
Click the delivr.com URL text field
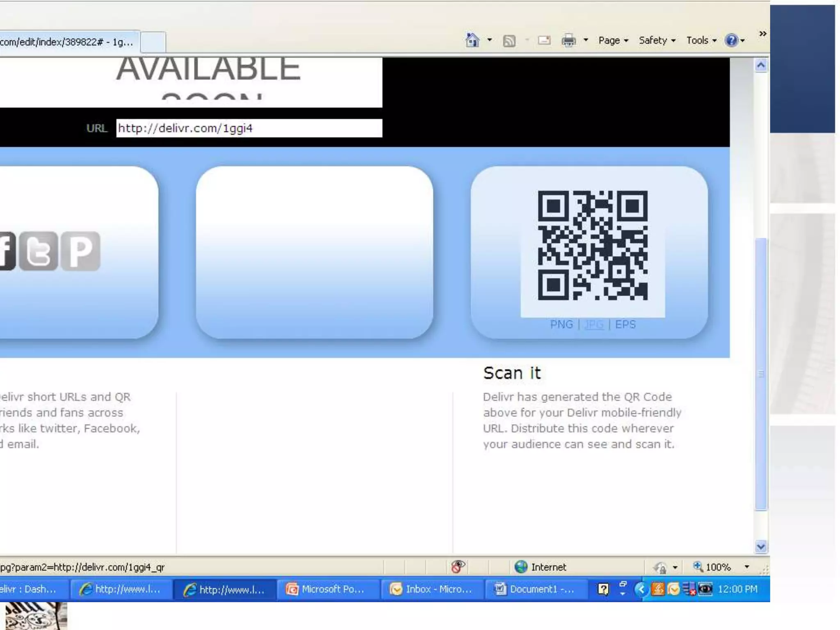click(249, 128)
